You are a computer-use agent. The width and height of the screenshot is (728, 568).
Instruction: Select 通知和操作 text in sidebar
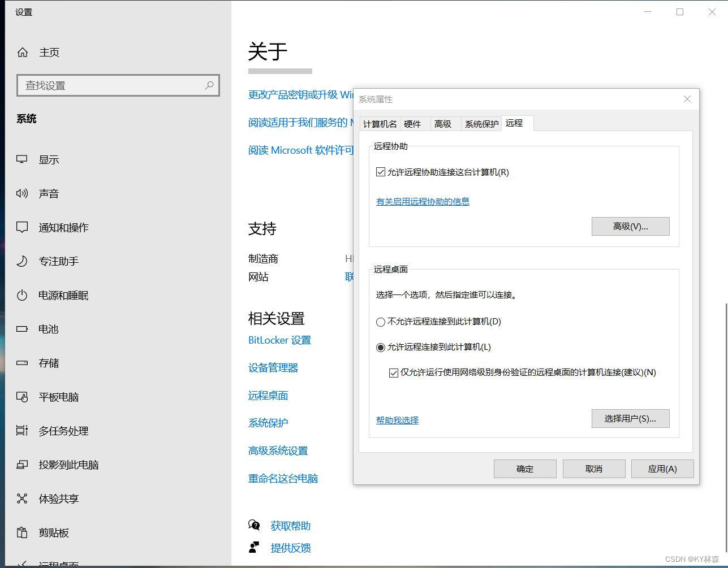tap(63, 227)
